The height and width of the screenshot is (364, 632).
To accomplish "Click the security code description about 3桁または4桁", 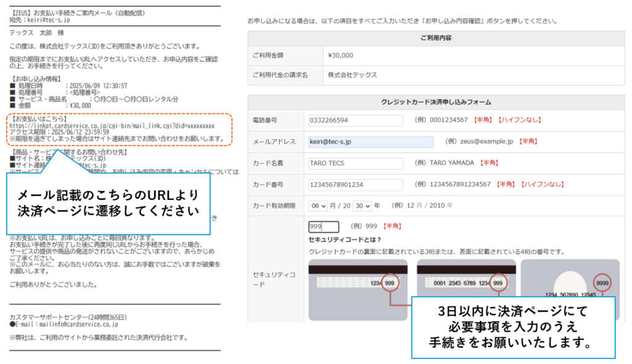I will 436,252.
